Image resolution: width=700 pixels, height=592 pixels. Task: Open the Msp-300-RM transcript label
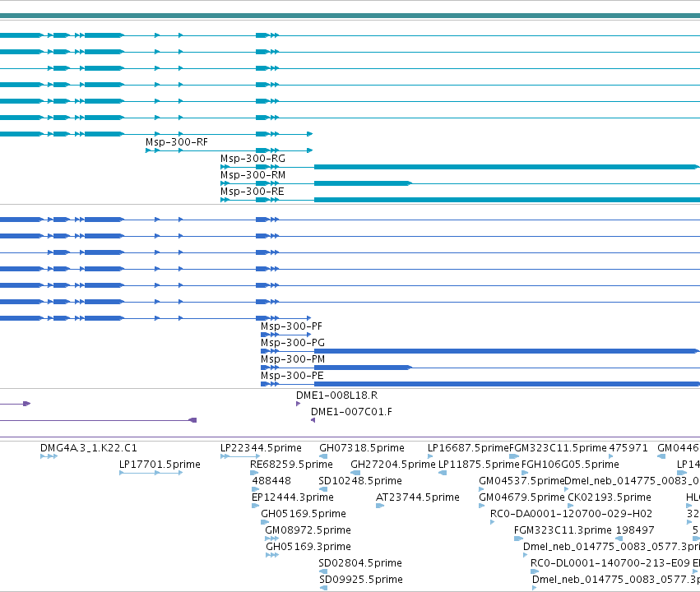click(253, 175)
